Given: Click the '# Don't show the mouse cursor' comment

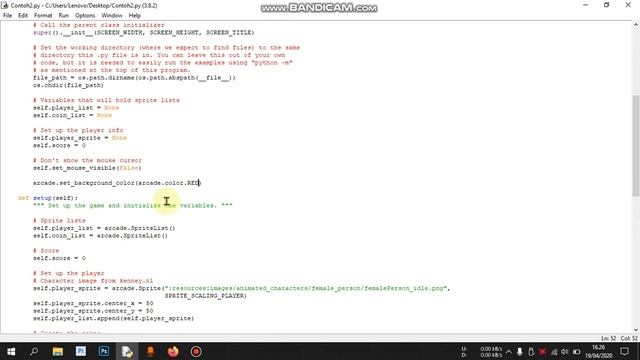Looking at the screenshot, I should [87, 160].
